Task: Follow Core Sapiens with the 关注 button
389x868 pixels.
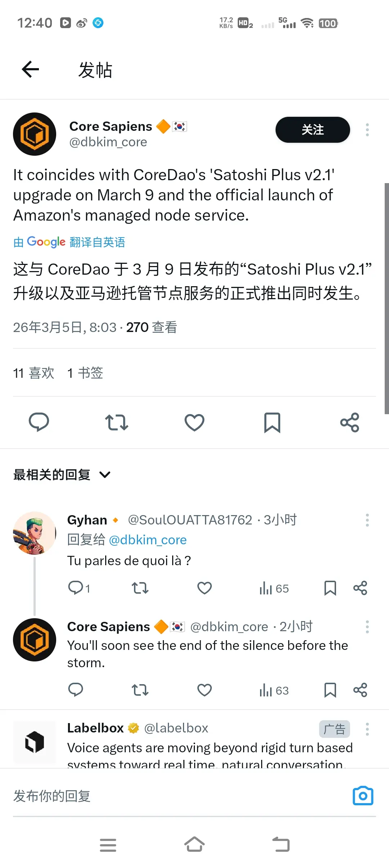Action: (x=313, y=130)
